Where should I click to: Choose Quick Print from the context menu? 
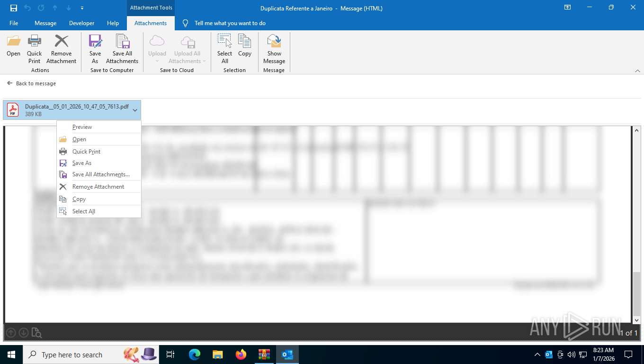99,152
